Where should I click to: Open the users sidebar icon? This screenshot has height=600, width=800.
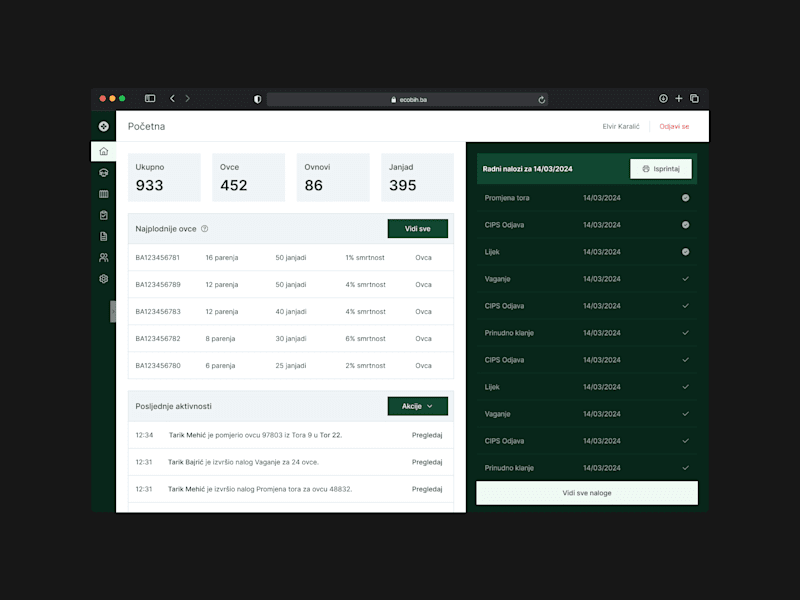point(104,258)
